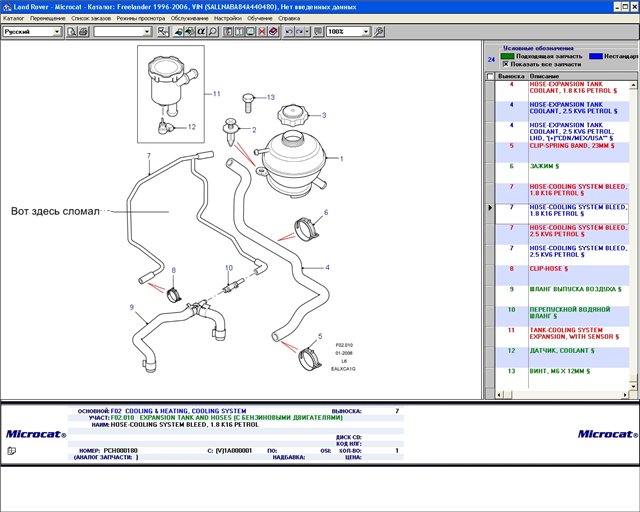Click callout number 9 in the diagram
Image resolution: width=640 pixels, height=512 pixels.
(131, 307)
